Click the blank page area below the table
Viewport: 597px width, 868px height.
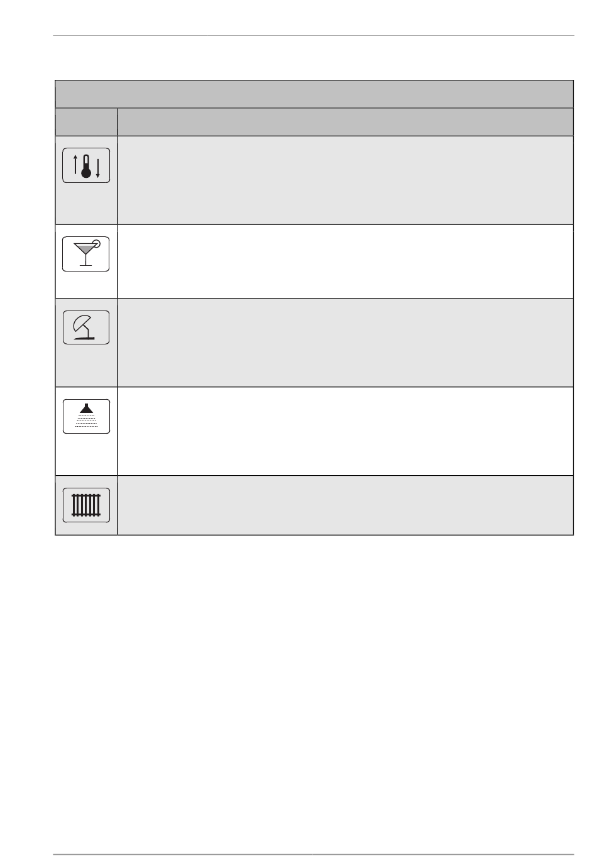314,691
